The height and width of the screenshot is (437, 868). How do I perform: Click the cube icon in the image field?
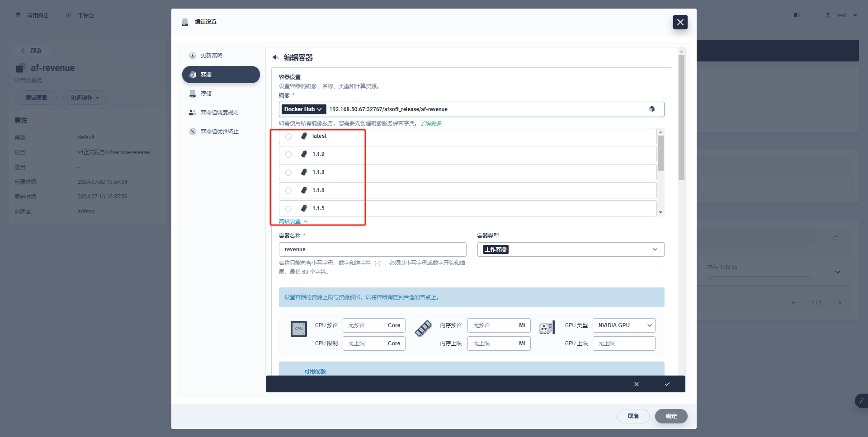click(x=652, y=109)
